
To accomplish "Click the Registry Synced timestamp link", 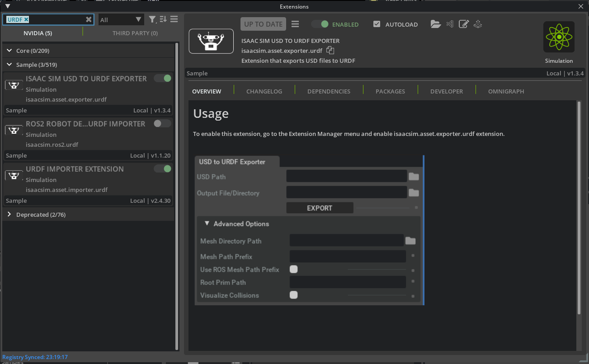I will pos(35,357).
